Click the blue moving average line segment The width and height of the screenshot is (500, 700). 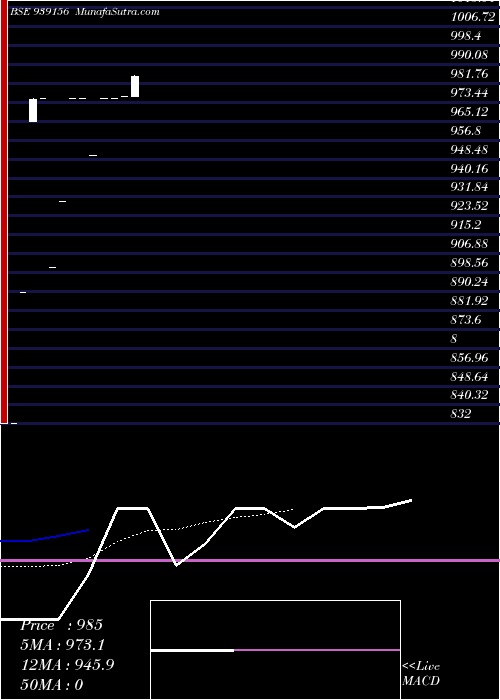[x=45, y=536]
